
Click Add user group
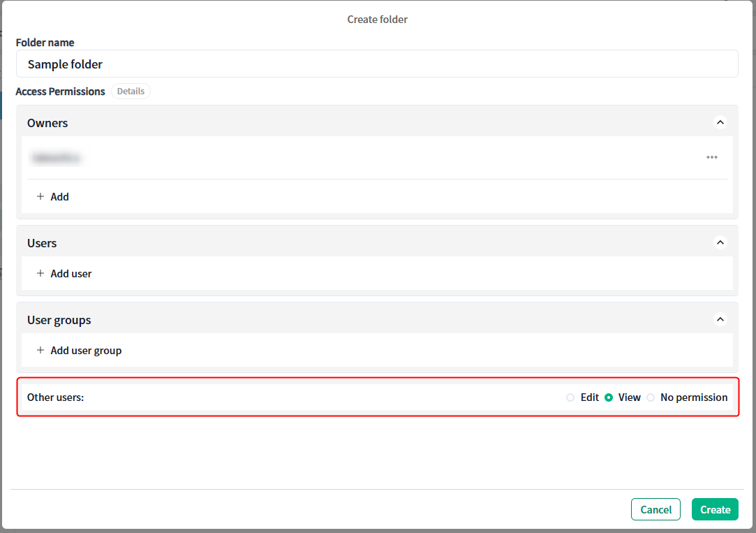[x=79, y=351]
